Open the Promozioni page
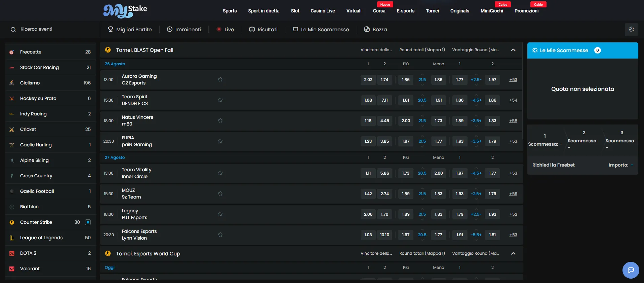Image resolution: width=644 pixels, height=283 pixels. tap(526, 11)
